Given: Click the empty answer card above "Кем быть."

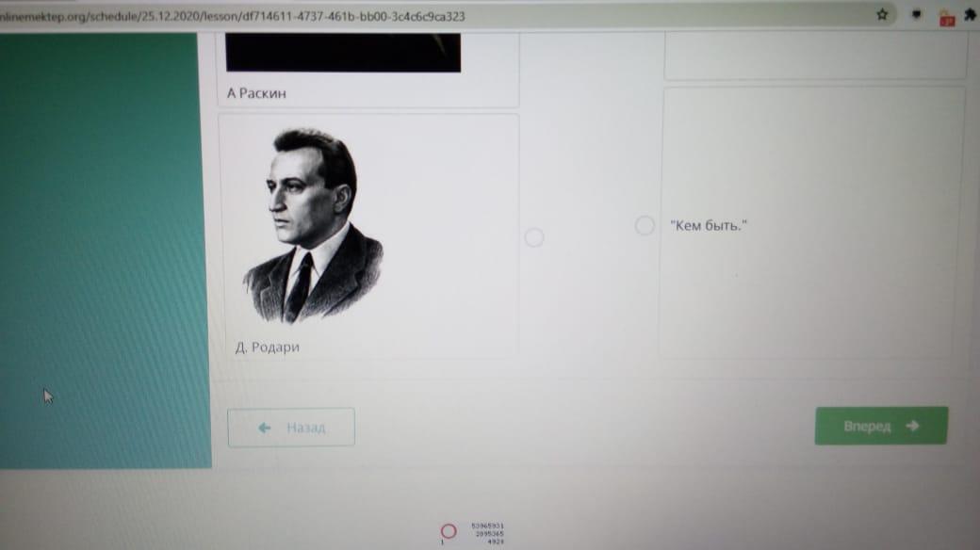Looking at the screenshot, I should [x=815, y=57].
